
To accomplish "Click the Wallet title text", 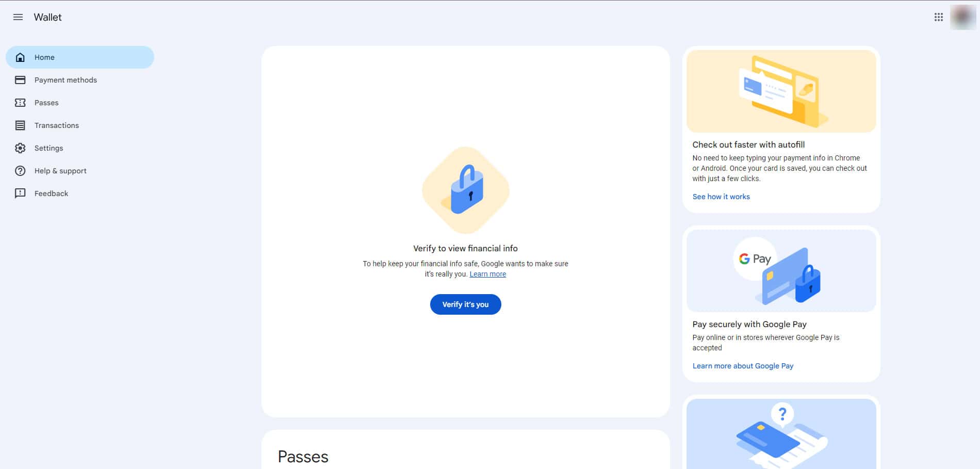I will 47,17.
